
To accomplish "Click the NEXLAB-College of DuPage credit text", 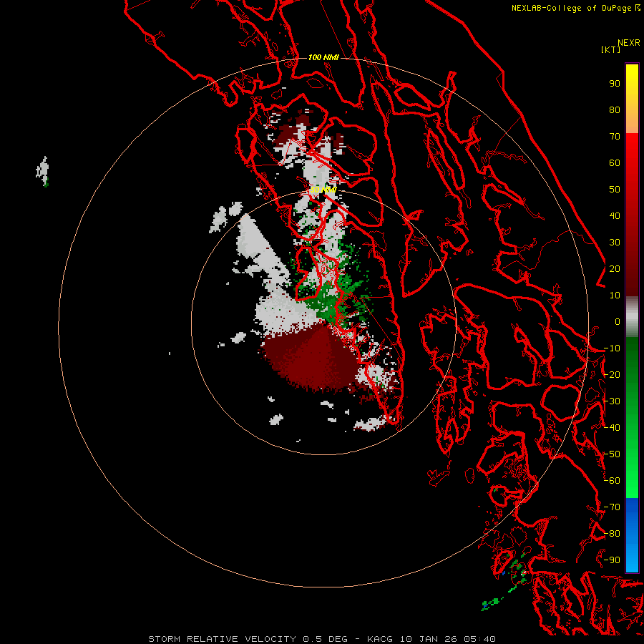I will pyautogui.click(x=575, y=8).
